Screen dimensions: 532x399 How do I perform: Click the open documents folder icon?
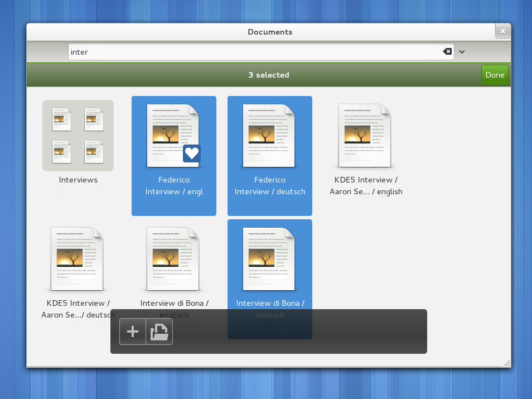point(159,331)
